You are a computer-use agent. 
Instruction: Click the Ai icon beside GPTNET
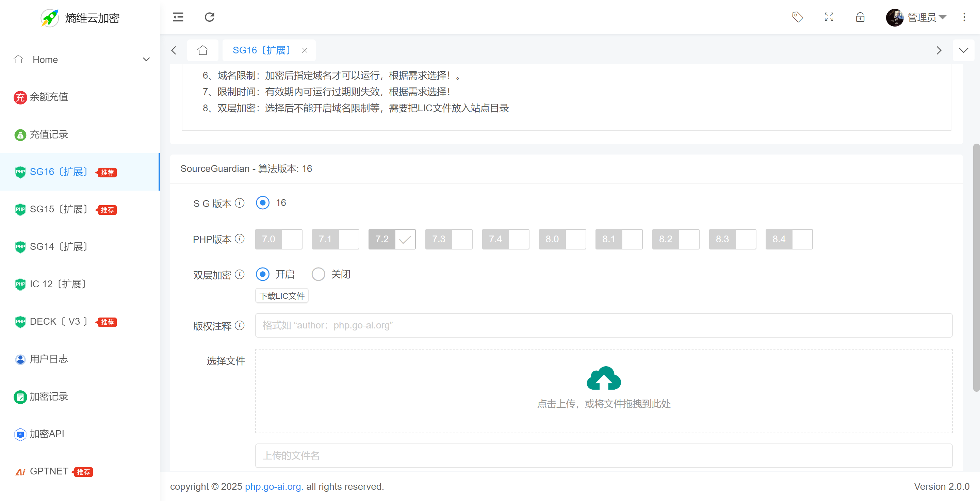coord(20,472)
